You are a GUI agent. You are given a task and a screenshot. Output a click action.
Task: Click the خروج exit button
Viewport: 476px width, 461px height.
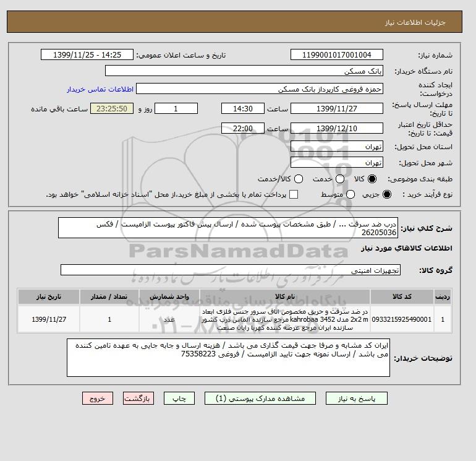98,398
